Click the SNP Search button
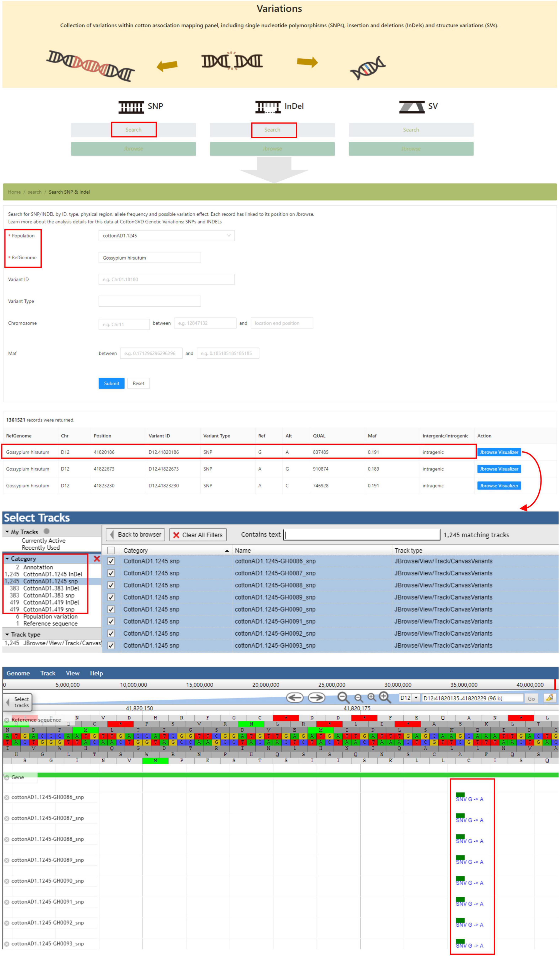560x956 pixels. click(134, 130)
